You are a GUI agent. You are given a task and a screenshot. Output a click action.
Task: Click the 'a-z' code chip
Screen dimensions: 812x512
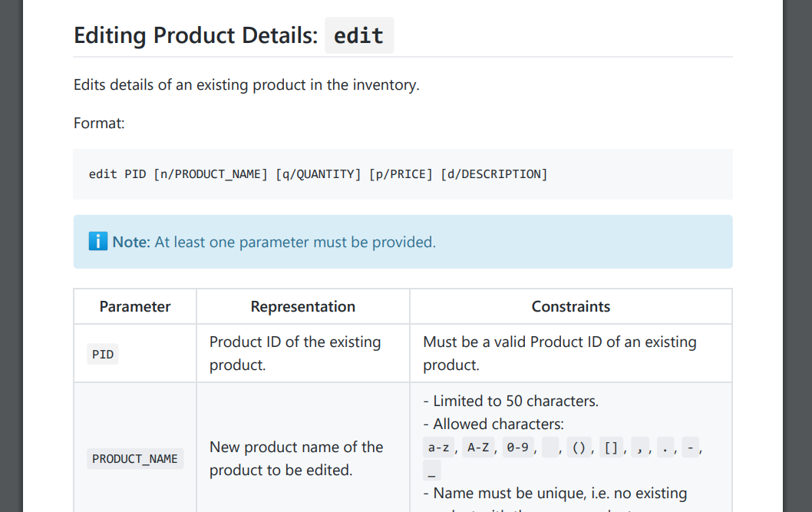pyautogui.click(x=439, y=448)
